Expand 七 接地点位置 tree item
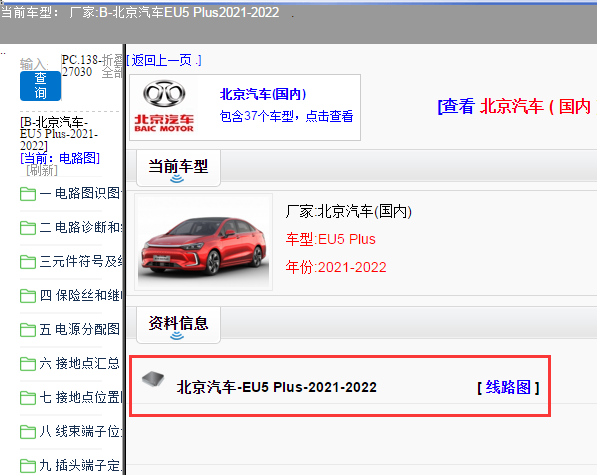This screenshot has width=597, height=475. pos(81,397)
